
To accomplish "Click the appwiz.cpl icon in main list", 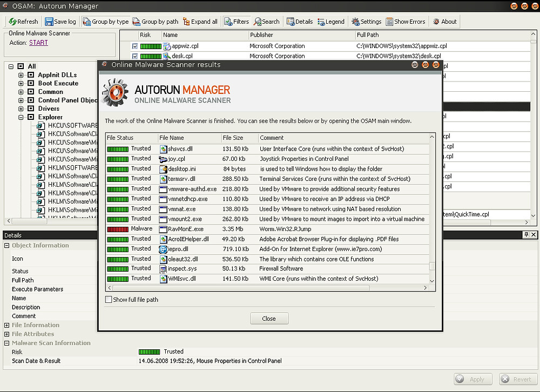I will click(167, 46).
